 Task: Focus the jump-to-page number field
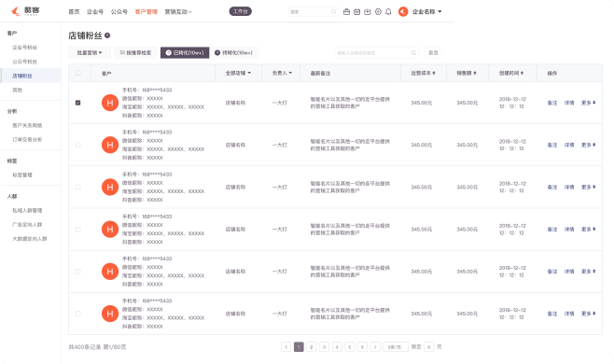tap(429, 347)
